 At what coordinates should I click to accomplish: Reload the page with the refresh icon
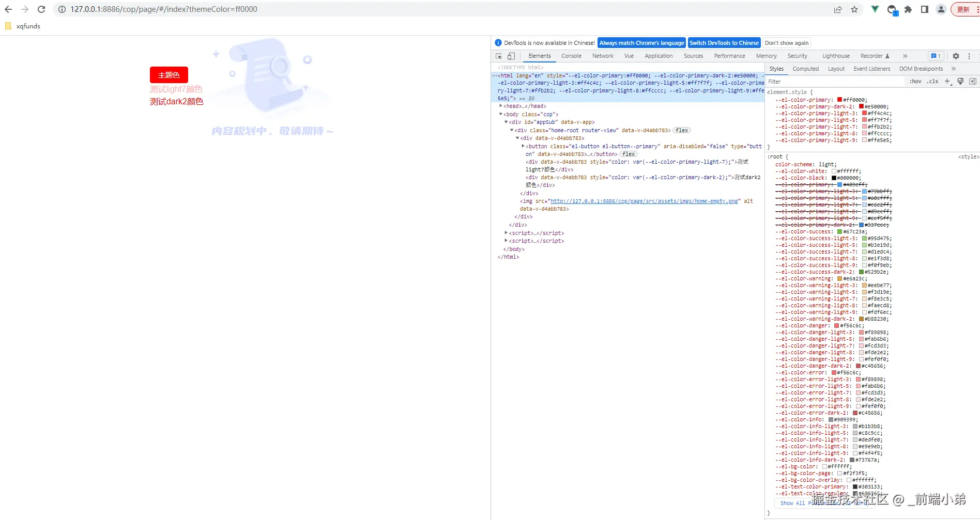pos(41,9)
